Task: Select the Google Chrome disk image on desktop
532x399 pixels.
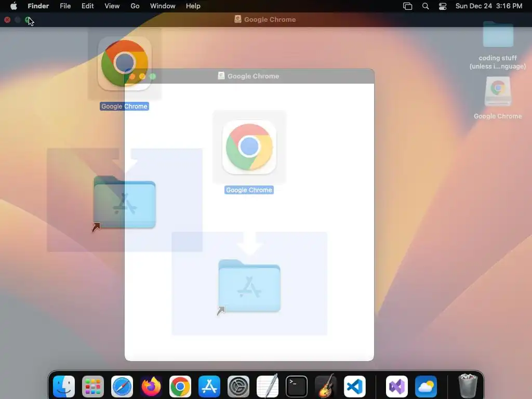Action: [x=498, y=91]
